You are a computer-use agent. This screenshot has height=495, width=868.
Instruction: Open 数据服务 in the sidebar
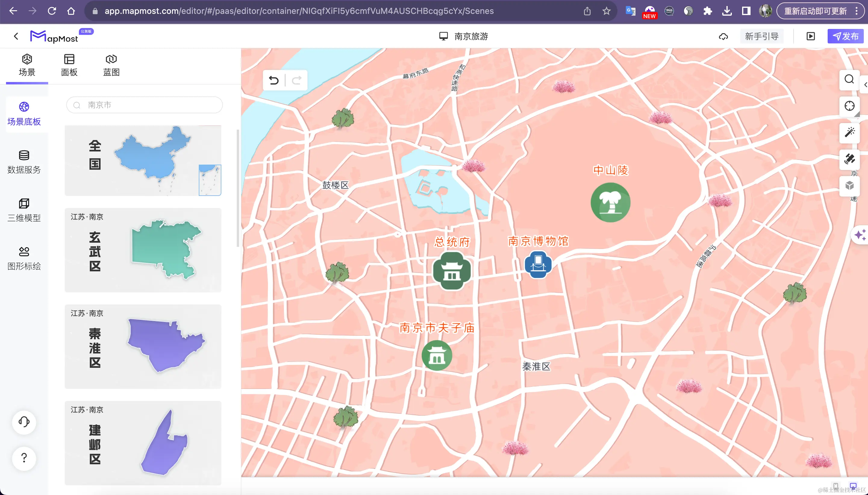pos(24,162)
